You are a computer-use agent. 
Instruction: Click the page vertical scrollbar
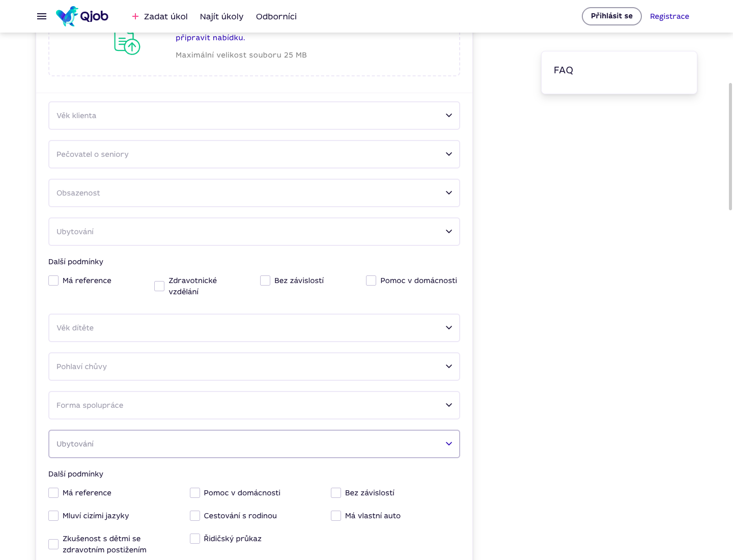pyautogui.click(x=730, y=147)
